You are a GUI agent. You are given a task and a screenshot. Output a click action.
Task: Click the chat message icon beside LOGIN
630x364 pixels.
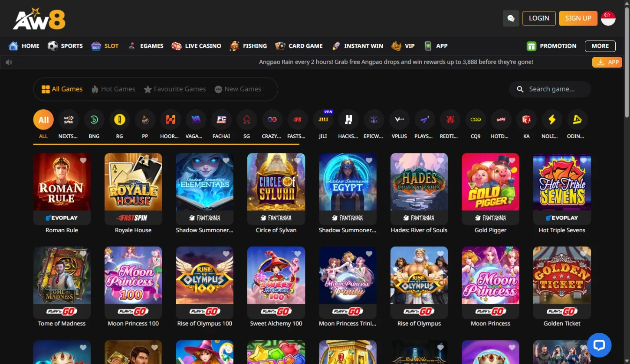tap(511, 18)
